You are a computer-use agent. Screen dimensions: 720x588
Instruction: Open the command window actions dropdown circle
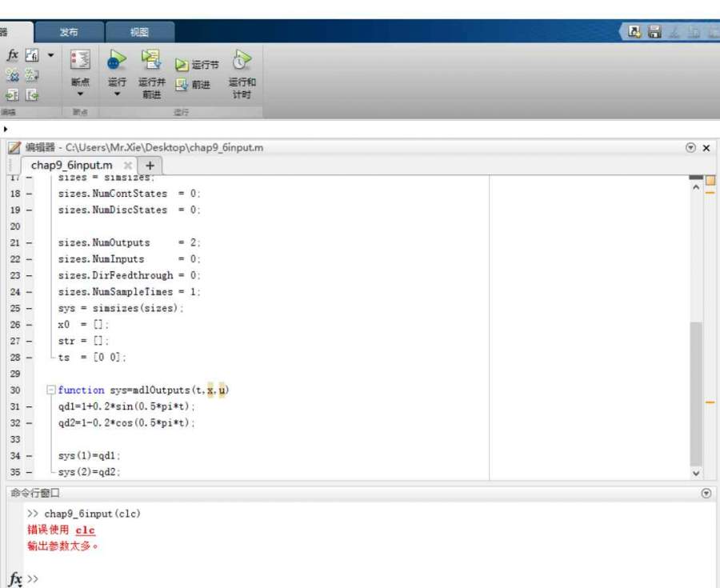click(x=706, y=494)
